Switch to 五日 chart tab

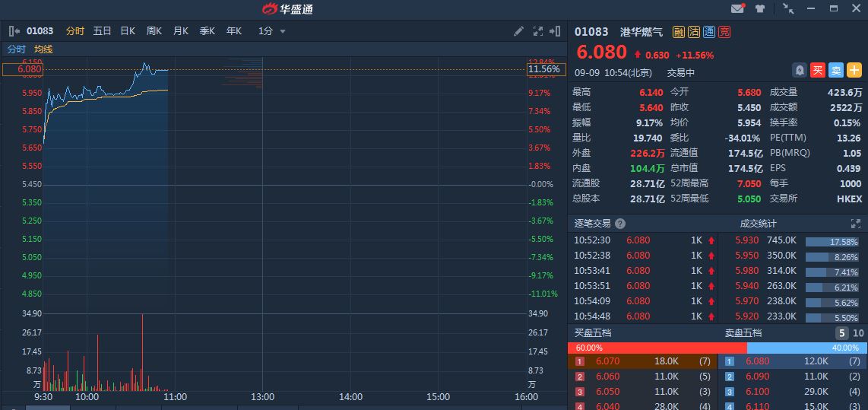(x=102, y=31)
